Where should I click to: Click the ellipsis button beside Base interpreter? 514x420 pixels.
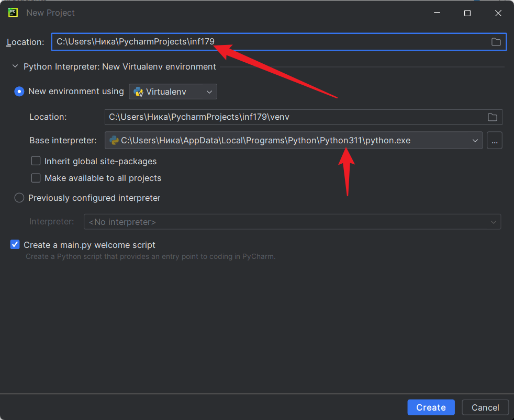tap(494, 141)
